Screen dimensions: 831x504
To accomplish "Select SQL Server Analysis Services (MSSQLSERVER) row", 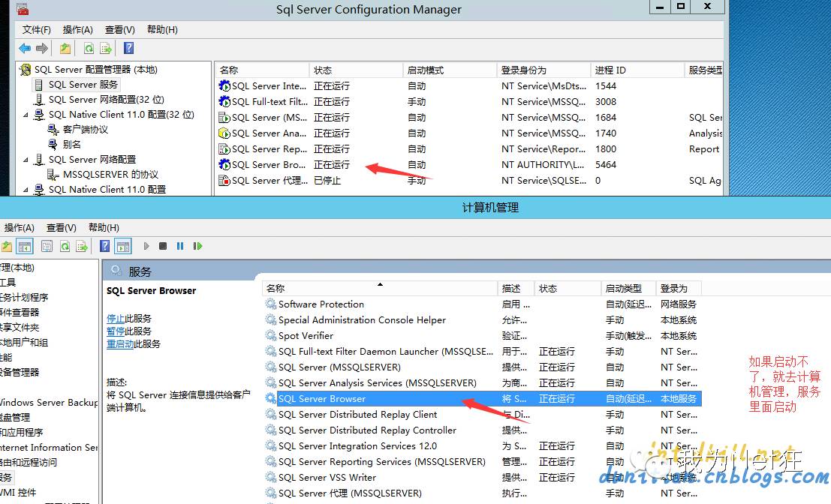I will 482,383.
